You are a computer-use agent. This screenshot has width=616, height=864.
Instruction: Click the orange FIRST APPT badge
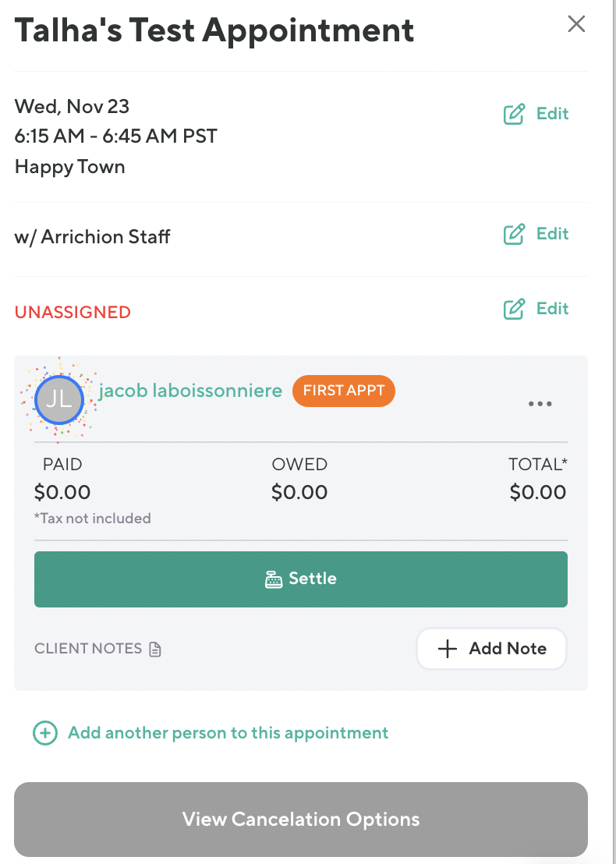click(344, 391)
